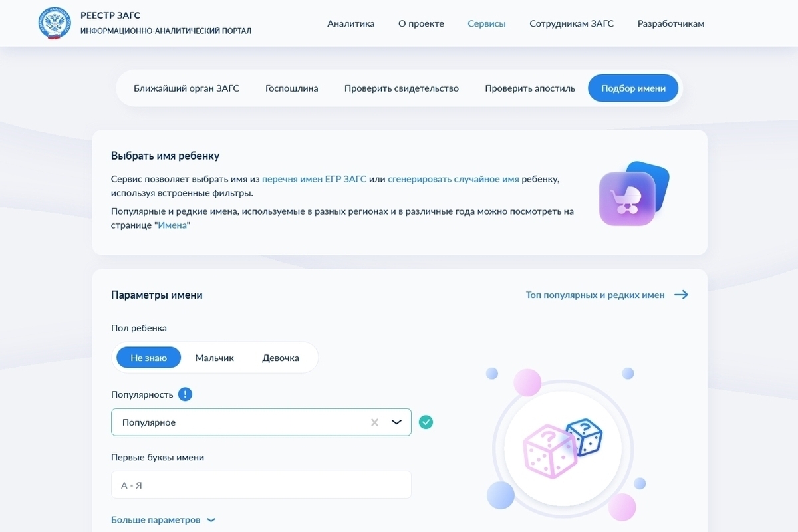Switch to Госпошлина tab
This screenshot has height=532, width=798.
[291, 88]
